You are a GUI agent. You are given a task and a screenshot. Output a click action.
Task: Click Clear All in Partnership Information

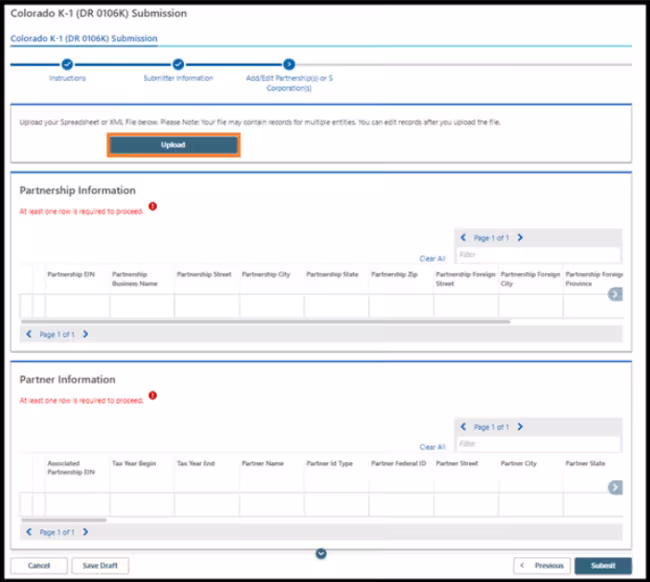tap(432, 259)
